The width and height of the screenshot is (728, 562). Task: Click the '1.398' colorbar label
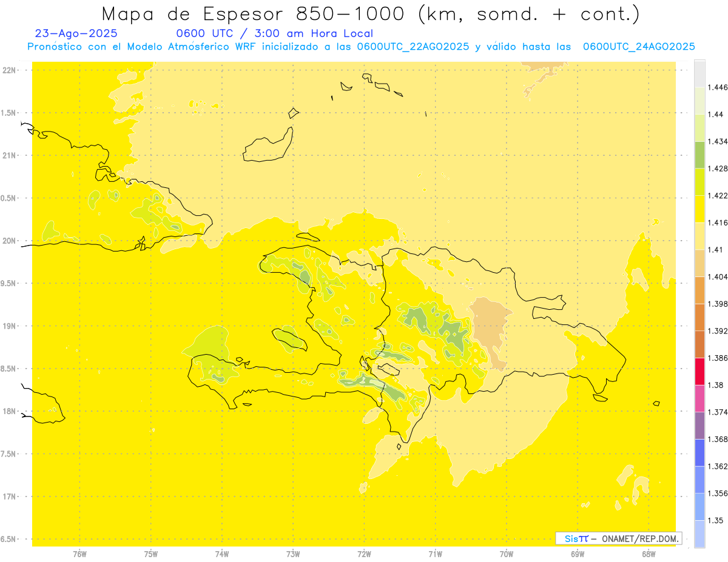pyautogui.click(x=718, y=304)
